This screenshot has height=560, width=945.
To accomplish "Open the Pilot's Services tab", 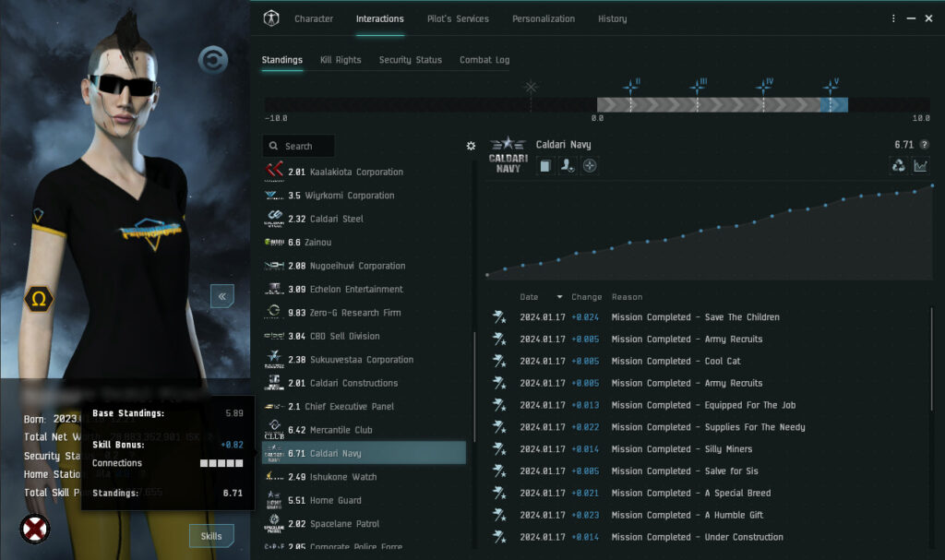I will coord(458,18).
